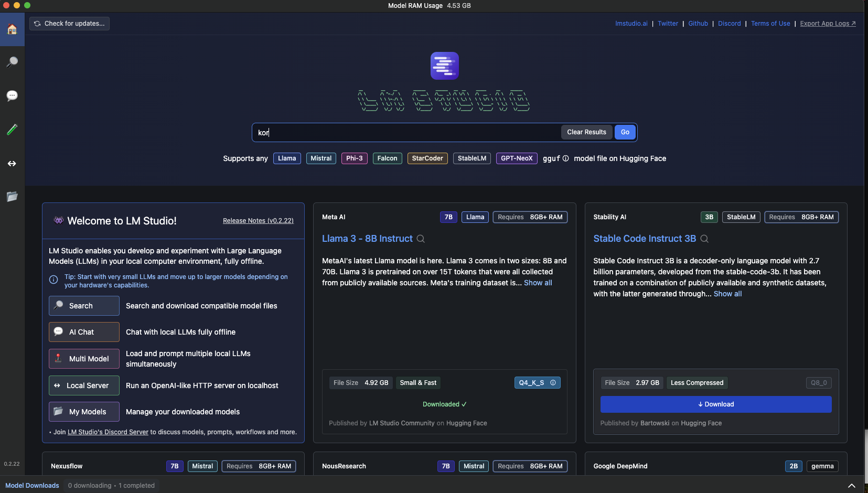This screenshot has width=868, height=493.
Task: Click the 7B tag on NousResearch card
Action: click(x=446, y=466)
